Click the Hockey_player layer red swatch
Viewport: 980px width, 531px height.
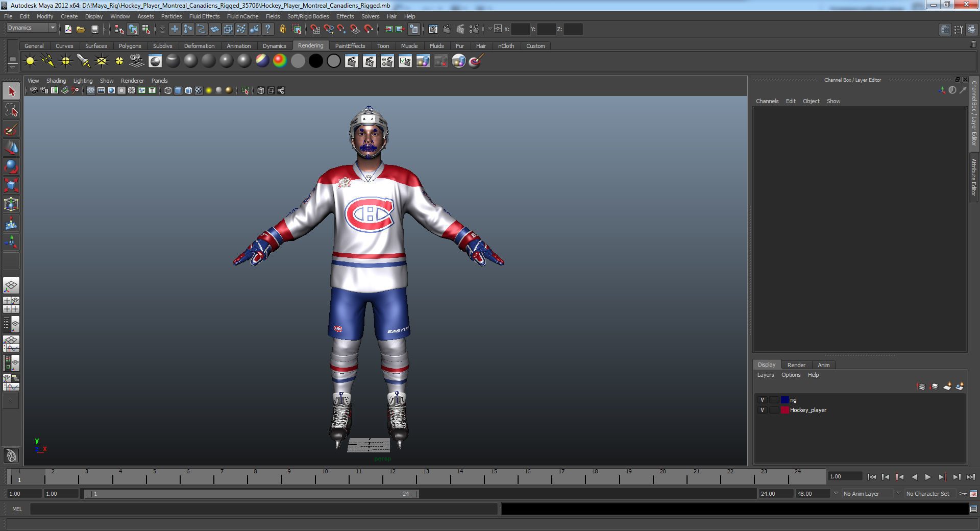pyautogui.click(x=785, y=410)
